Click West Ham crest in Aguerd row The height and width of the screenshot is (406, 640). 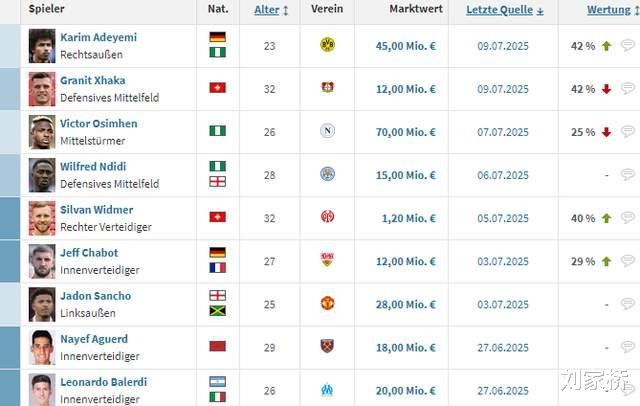pos(327,346)
